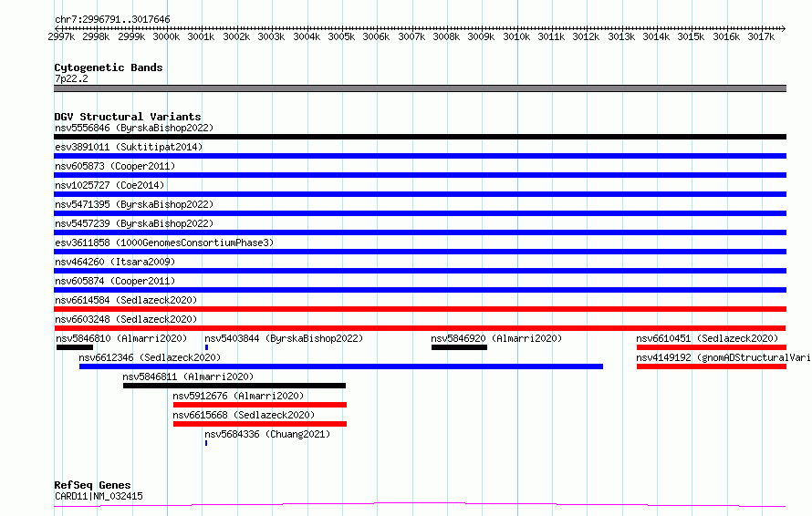Select nsv1025727 (Coe2014) label
Screen dimensions: 812x516
[x=109, y=185]
